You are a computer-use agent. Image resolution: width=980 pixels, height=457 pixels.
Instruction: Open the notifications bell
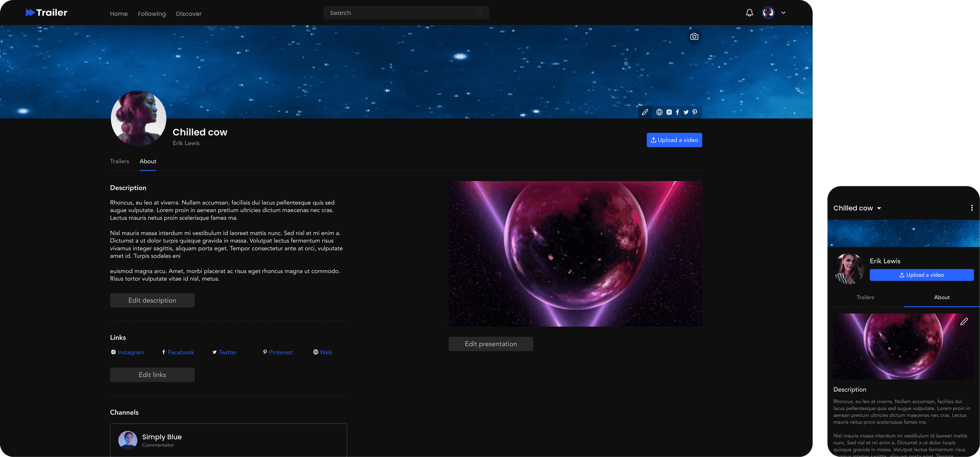749,13
